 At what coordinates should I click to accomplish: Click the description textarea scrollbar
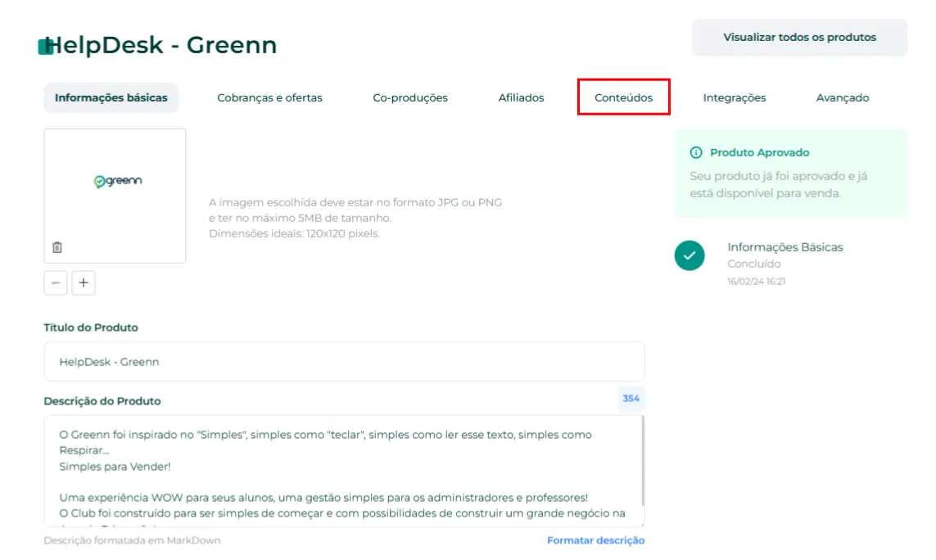642,461
